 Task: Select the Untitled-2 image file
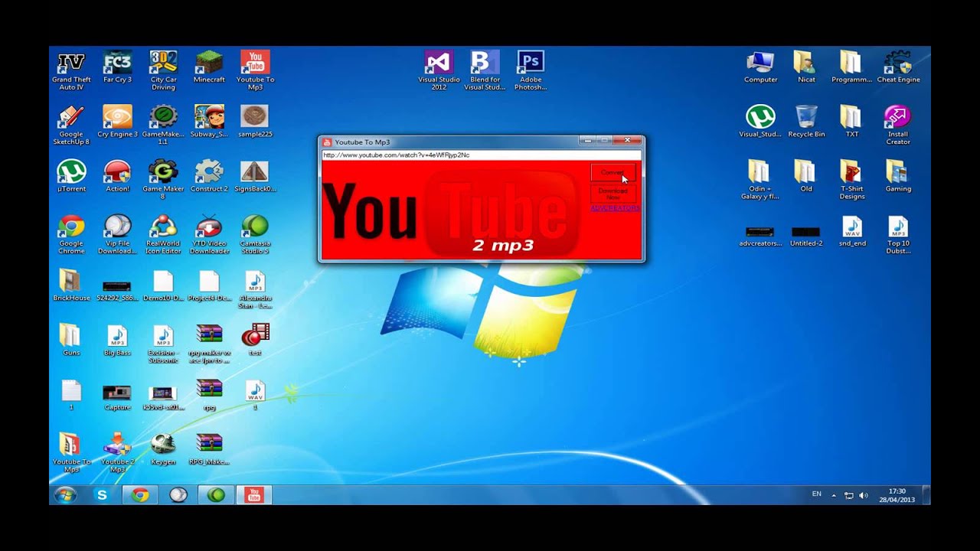tap(806, 235)
